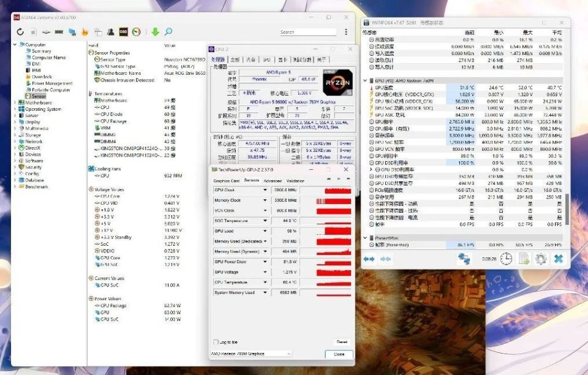This screenshot has height=375, width=588.
Task: Open the GPU Power Draw sensor dropdown
Action: coord(265,262)
